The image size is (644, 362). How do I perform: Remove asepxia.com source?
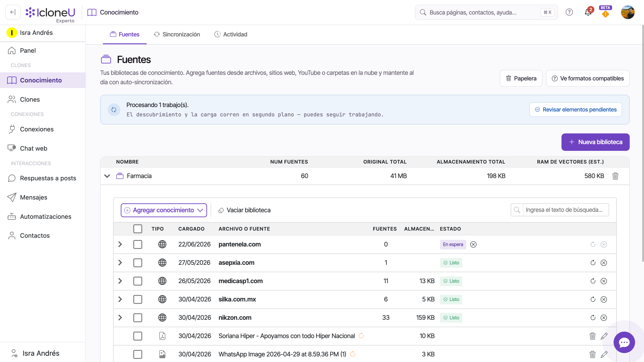pos(604,263)
